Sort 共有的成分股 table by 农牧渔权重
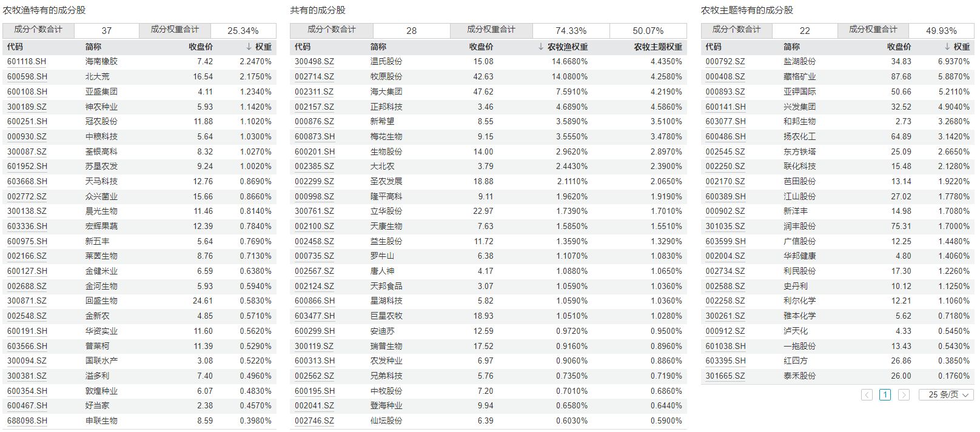The image size is (980, 432). click(x=562, y=47)
